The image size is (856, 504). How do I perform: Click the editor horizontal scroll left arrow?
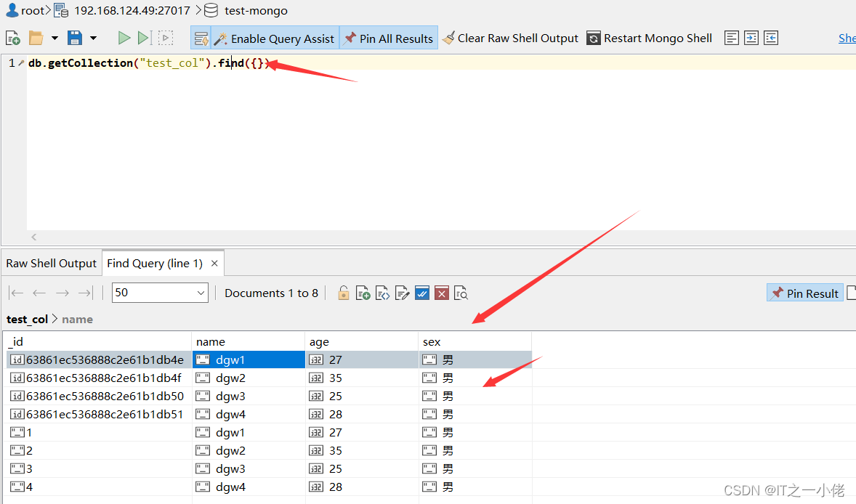(34, 237)
